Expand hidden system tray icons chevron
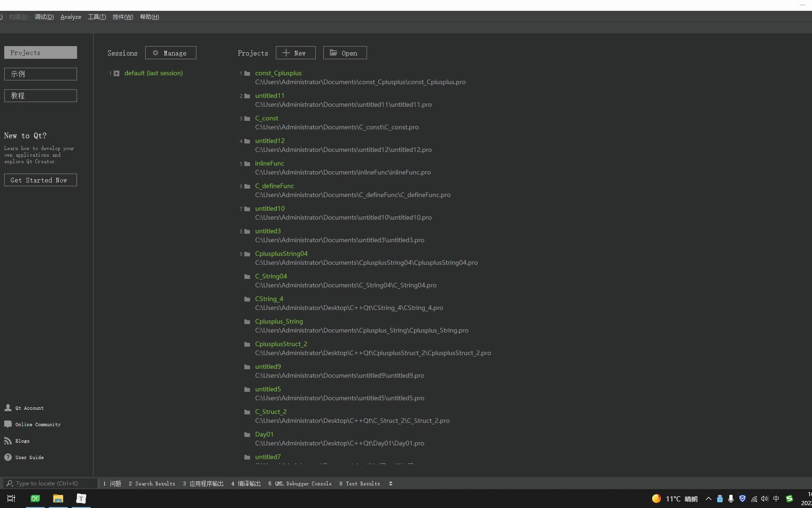 (x=709, y=499)
